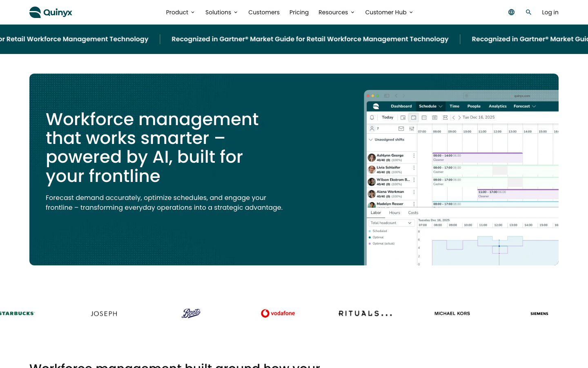Select the Labor tab

point(376,213)
